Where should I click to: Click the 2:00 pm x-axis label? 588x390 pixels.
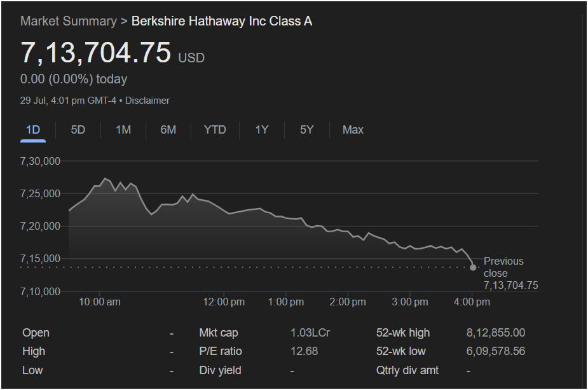coord(348,302)
